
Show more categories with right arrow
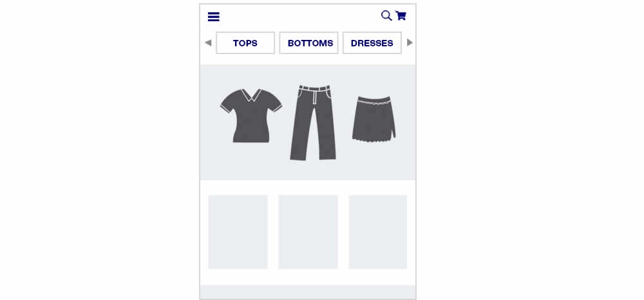pyautogui.click(x=410, y=42)
